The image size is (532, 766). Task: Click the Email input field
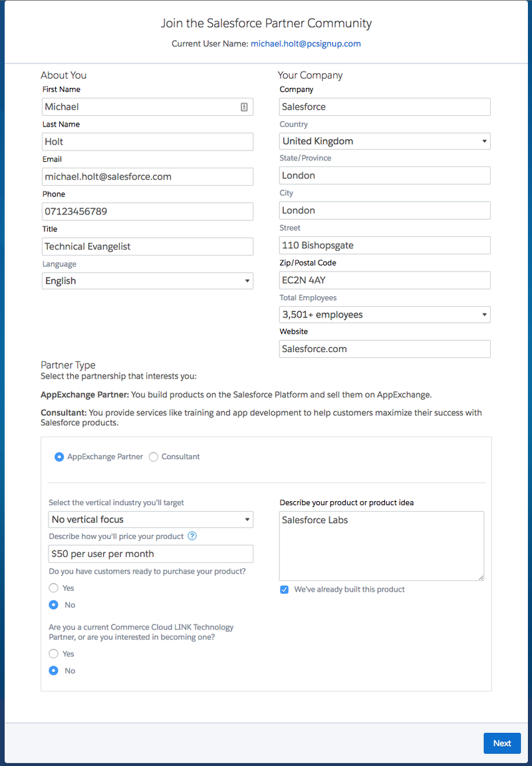[148, 176]
